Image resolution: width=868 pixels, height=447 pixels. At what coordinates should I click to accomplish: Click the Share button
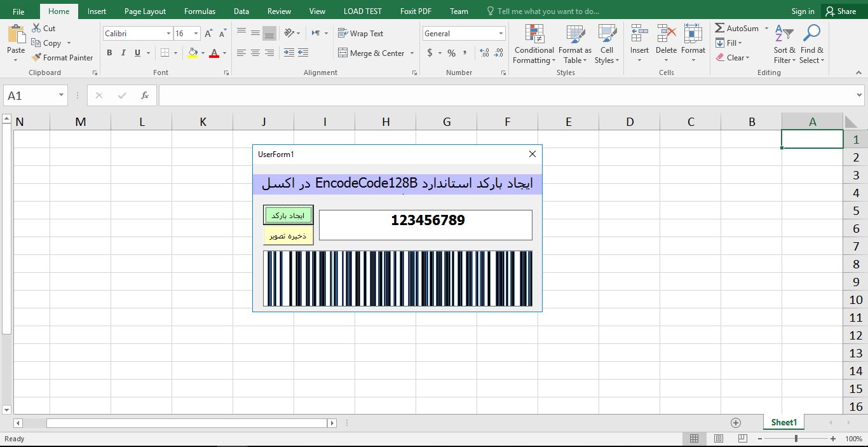tap(841, 11)
